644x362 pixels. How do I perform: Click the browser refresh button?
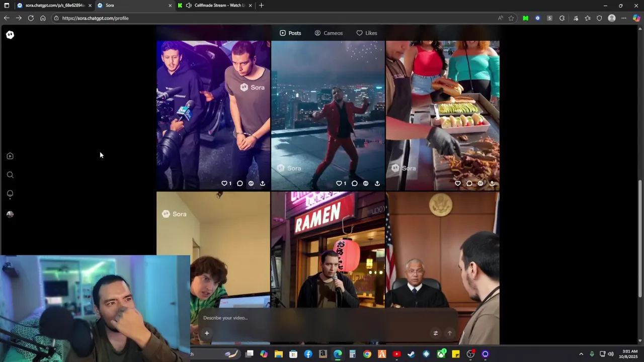(x=31, y=18)
